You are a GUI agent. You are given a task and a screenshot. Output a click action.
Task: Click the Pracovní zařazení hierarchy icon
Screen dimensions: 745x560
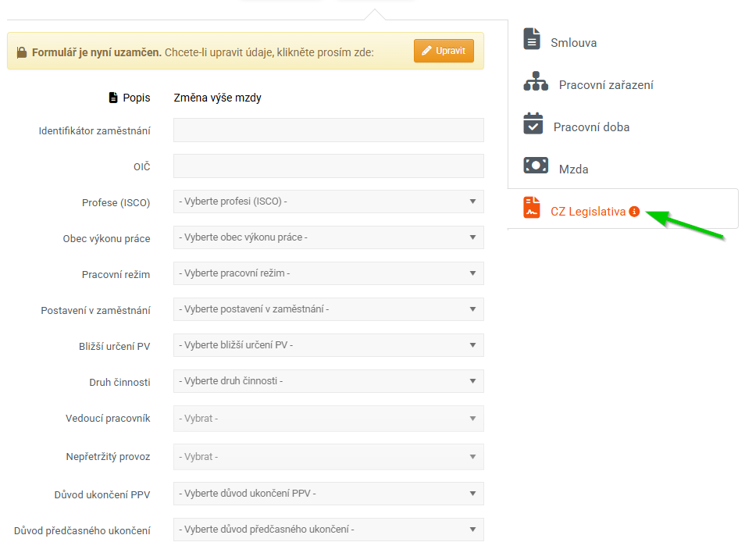click(536, 81)
